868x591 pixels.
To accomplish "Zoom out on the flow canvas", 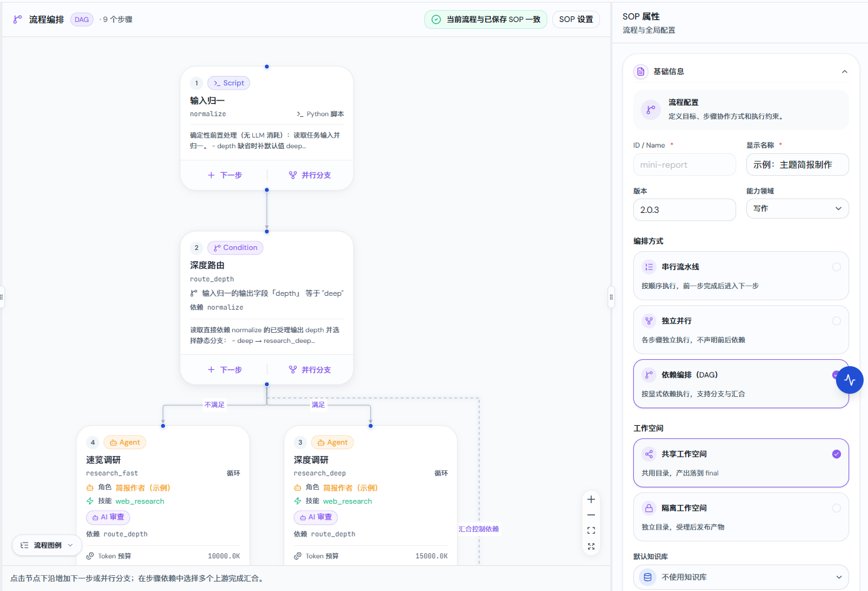I will [591, 515].
